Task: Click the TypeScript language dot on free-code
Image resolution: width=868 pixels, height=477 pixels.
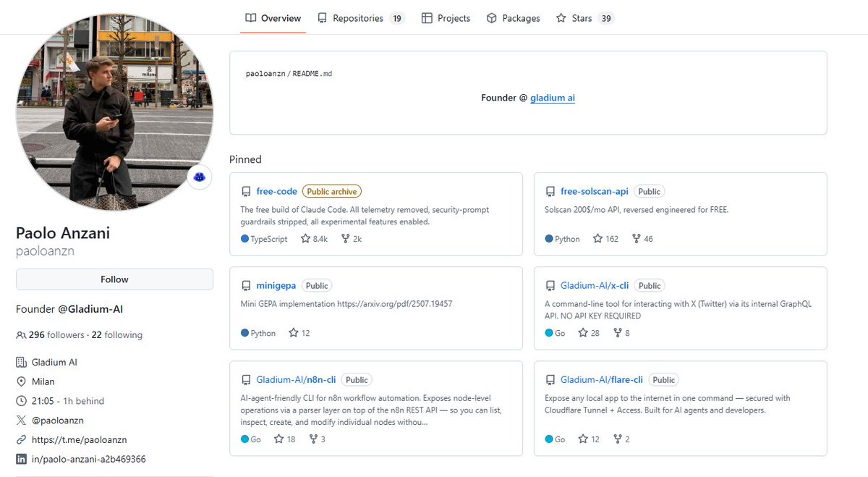Action: [244, 239]
